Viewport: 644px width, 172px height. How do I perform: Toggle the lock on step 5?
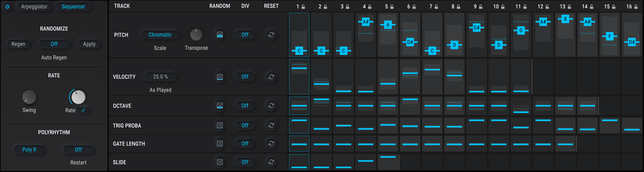[392, 7]
